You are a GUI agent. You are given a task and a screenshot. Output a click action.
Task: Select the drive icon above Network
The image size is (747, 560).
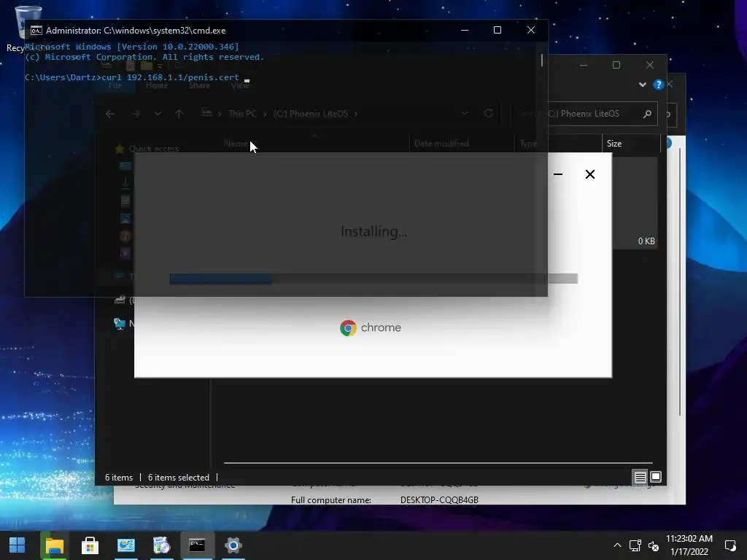click(x=120, y=300)
